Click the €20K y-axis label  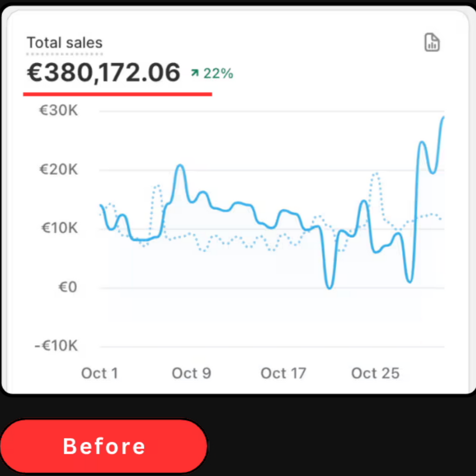coord(59,169)
